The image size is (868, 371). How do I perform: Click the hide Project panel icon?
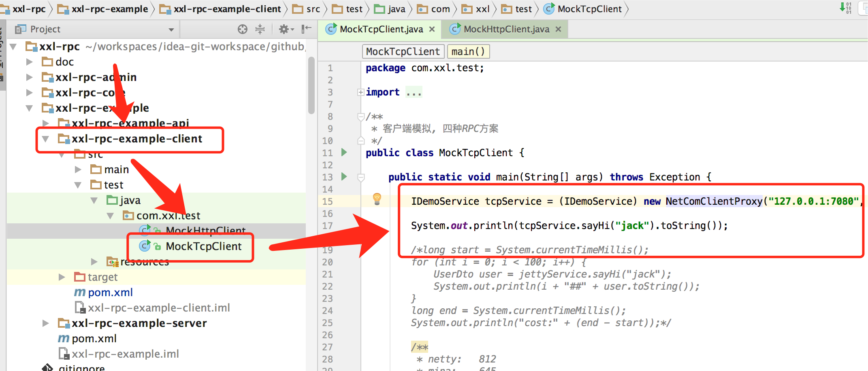click(x=306, y=29)
